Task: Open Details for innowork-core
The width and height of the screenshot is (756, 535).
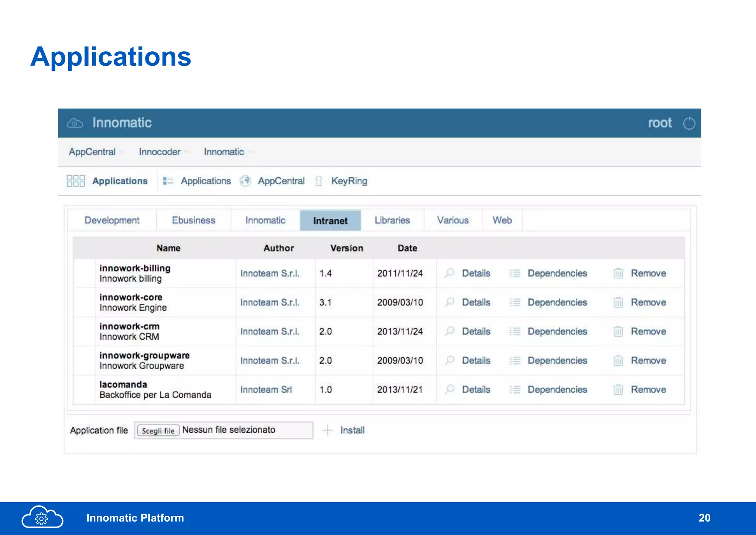Action: [x=476, y=302]
